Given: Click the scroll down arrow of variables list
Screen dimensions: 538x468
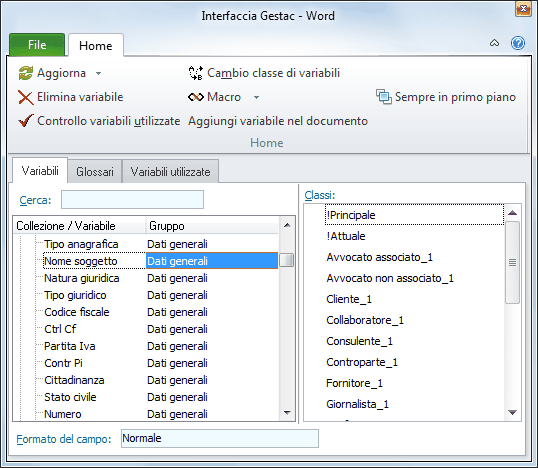Looking at the screenshot, I should pyautogui.click(x=287, y=413).
